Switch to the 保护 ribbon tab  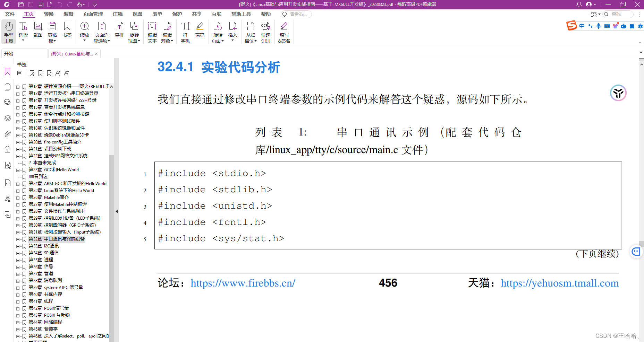point(177,14)
